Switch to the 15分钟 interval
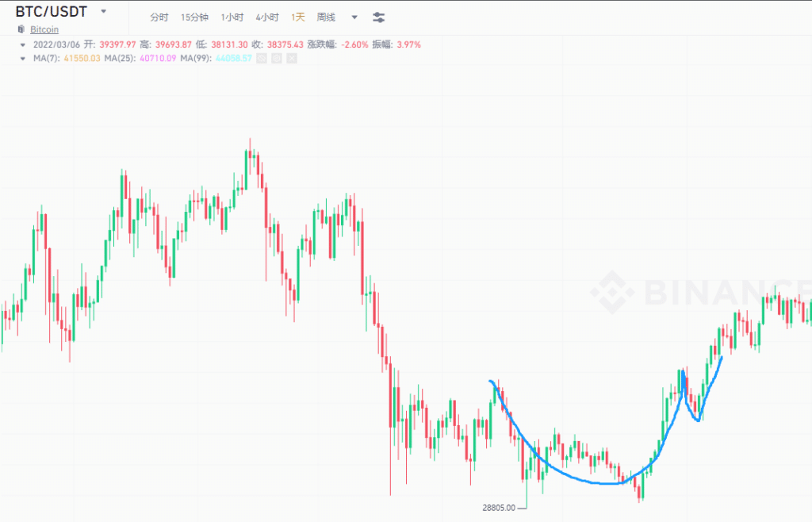This screenshot has width=812, height=522. tap(194, 17)
